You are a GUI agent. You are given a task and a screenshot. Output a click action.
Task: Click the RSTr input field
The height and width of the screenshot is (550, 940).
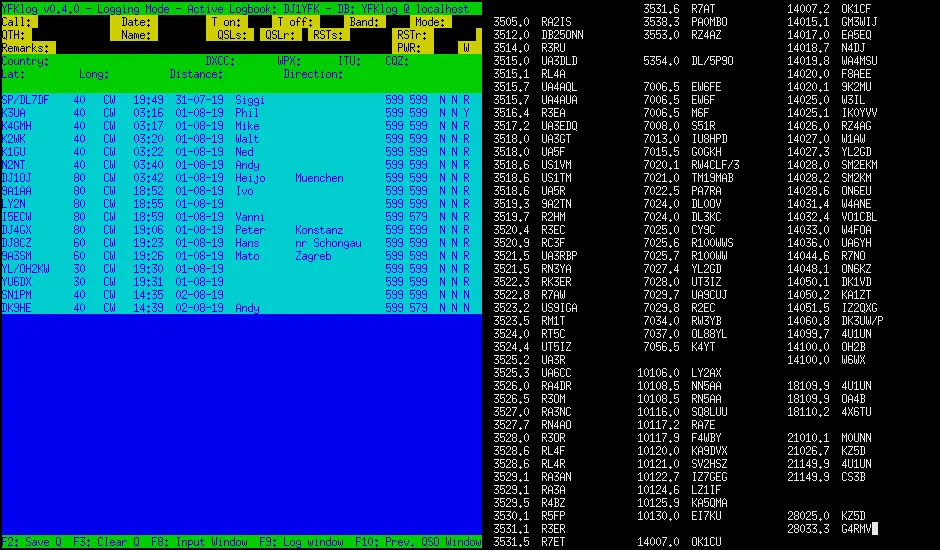pos(454,35)
